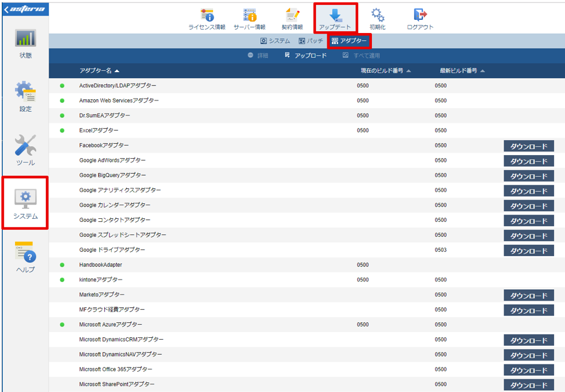The image size is (565, 392).
Task: Open the システム monitor icon in sidebar
Action: (25, 198)
